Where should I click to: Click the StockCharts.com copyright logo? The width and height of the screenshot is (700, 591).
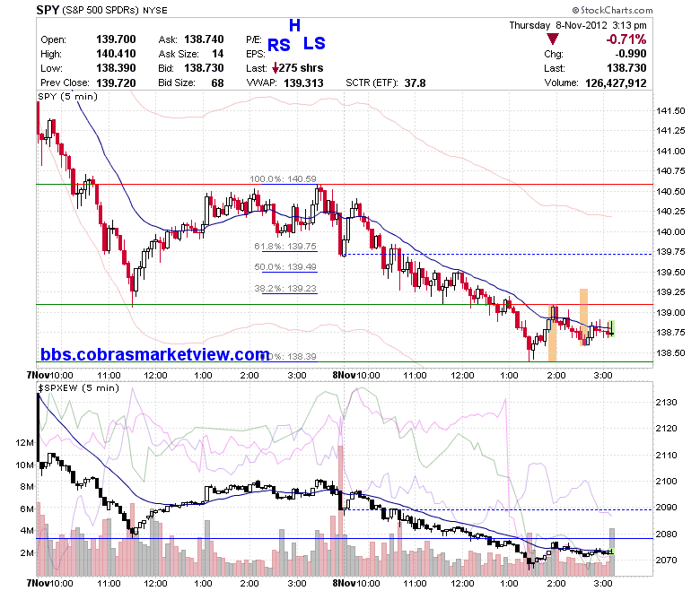[612, 10]
